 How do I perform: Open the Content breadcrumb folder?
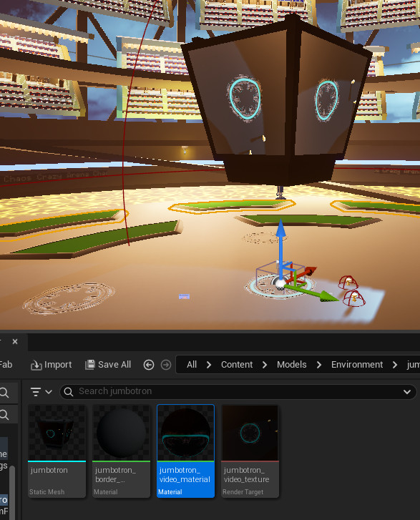(237, 365)
